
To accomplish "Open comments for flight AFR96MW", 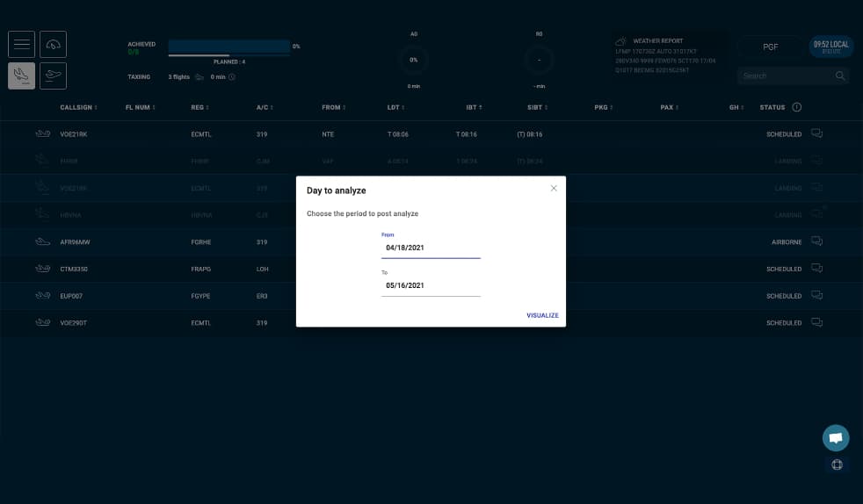I will (x=816, y=241).
